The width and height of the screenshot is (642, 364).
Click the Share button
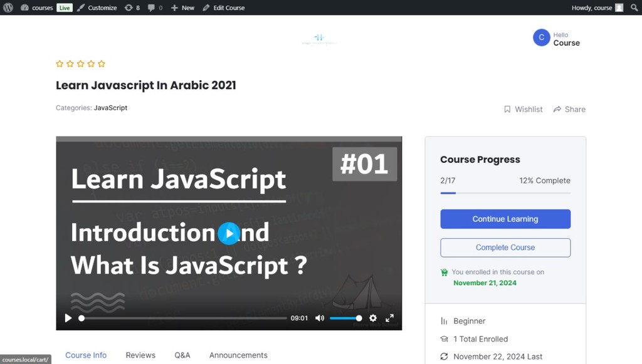click(x=569, y=109)
